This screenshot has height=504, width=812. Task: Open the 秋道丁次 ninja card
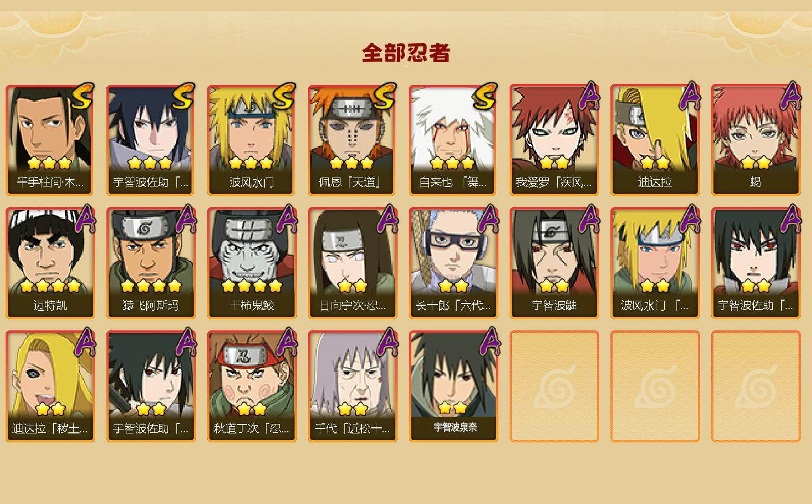point(252,386)
